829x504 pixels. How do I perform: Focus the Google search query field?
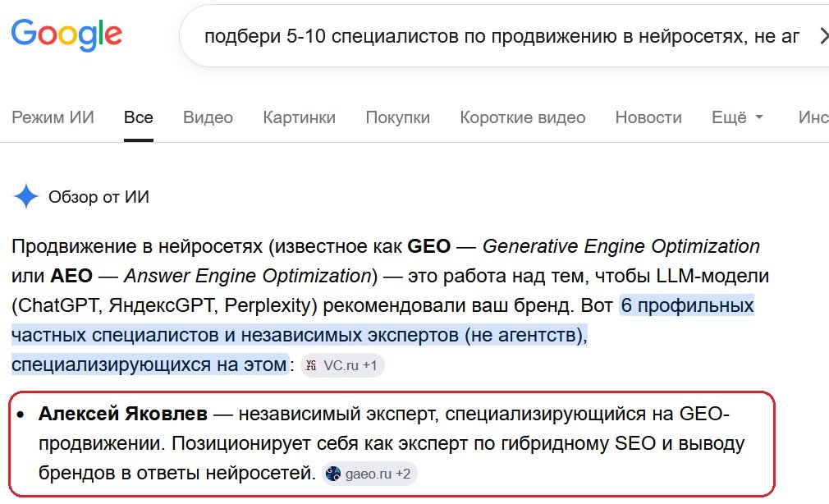502,36
